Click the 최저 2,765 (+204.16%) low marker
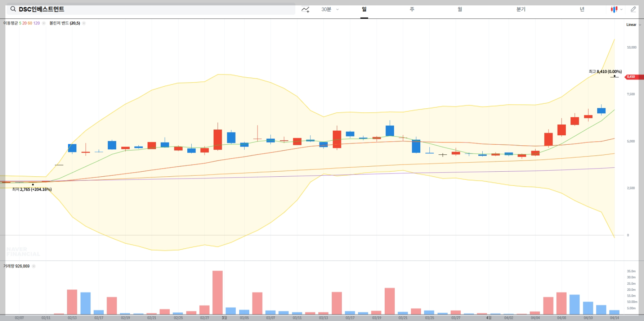 pos(32,189)
